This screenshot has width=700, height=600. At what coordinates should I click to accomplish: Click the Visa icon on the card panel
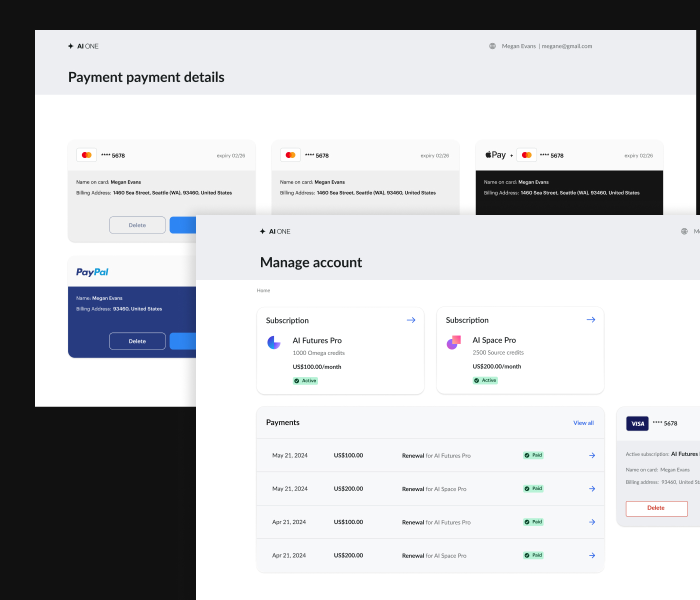[x=637, y=423]
